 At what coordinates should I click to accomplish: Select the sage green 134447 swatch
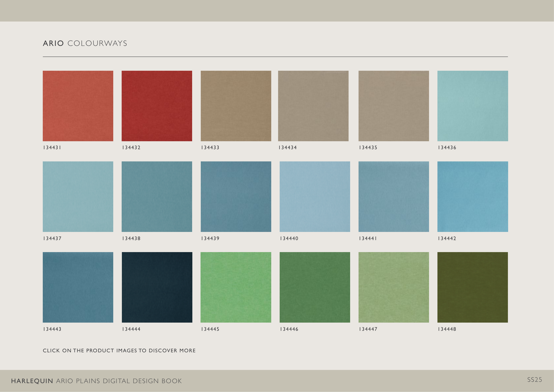[x=394, y=287]
